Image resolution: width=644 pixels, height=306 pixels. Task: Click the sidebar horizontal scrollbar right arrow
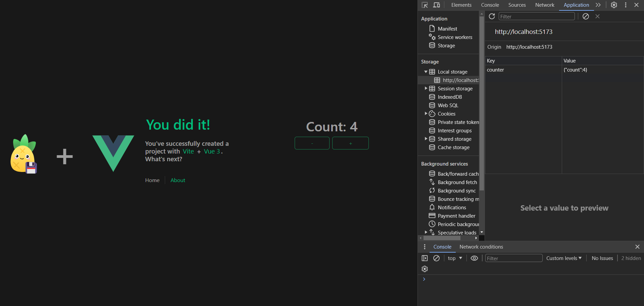coord(476,238)
